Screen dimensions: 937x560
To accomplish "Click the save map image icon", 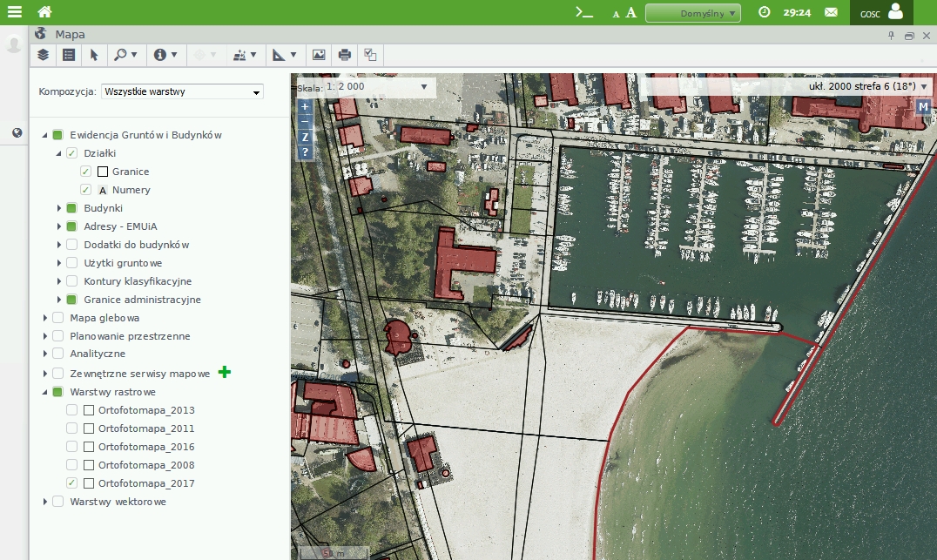I will pos(319,55).
